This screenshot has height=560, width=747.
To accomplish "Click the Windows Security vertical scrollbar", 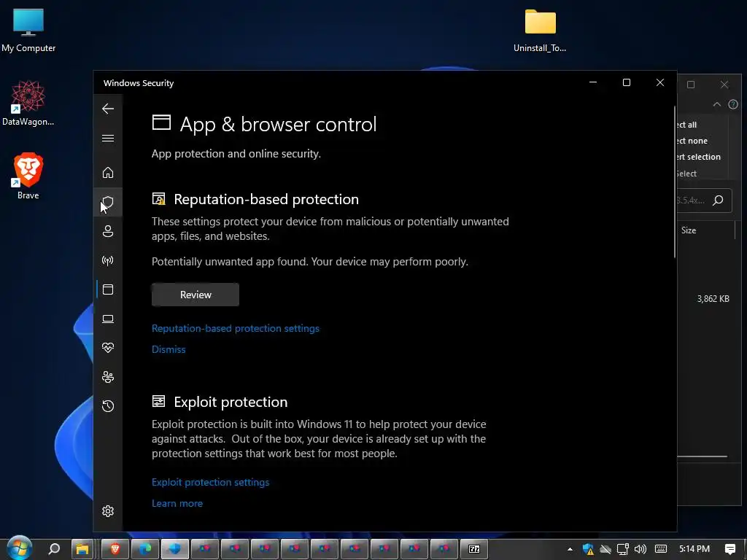I will (675, 182).
